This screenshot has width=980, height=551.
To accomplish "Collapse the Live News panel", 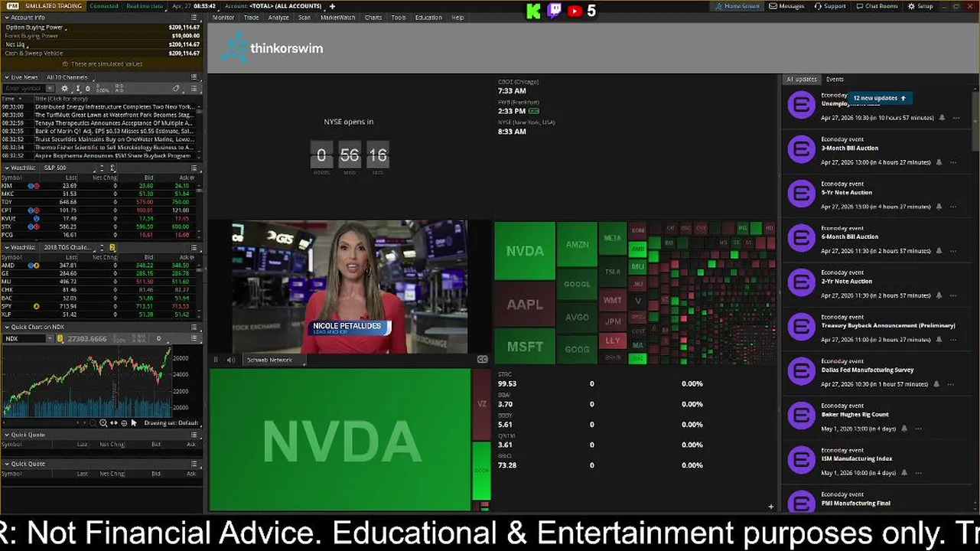I will point(7,77).
